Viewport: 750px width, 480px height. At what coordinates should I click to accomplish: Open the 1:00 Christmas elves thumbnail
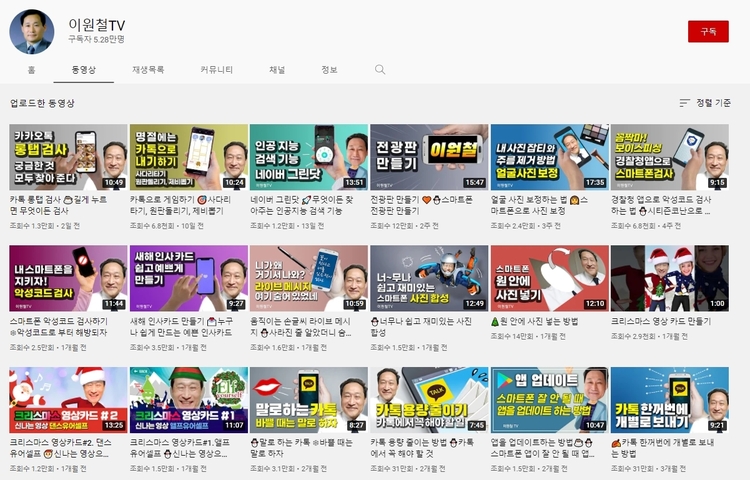point(670,279)
